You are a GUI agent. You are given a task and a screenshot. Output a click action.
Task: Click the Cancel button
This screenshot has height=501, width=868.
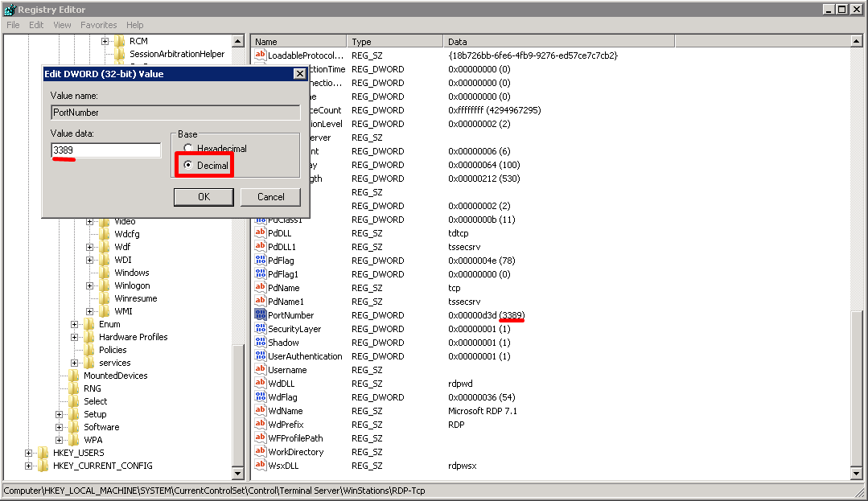click(x=270, y=196)
